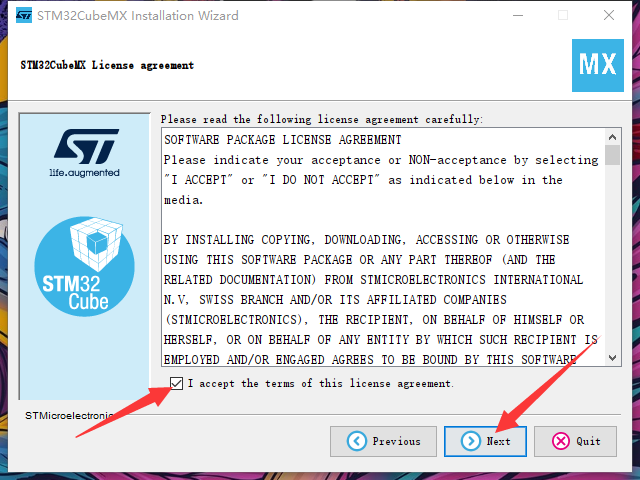Go to Next installation step
This screenshot has width=640, height=480.
[485, 441]
